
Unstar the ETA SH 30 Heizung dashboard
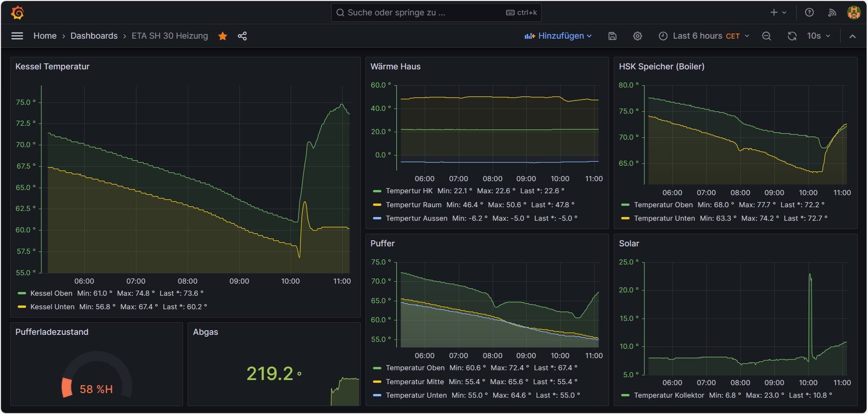click(x=223, y=36)
